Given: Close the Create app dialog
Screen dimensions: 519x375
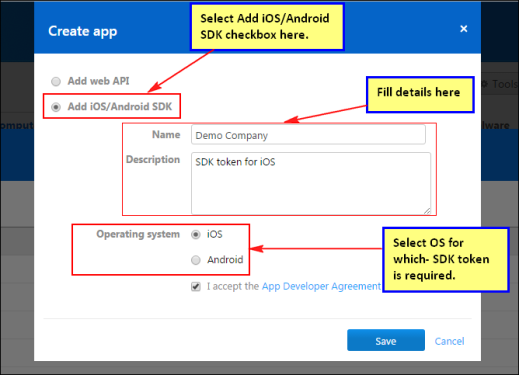Looking at the screenshot, I should pyautogui.click(x=463, y=29).
